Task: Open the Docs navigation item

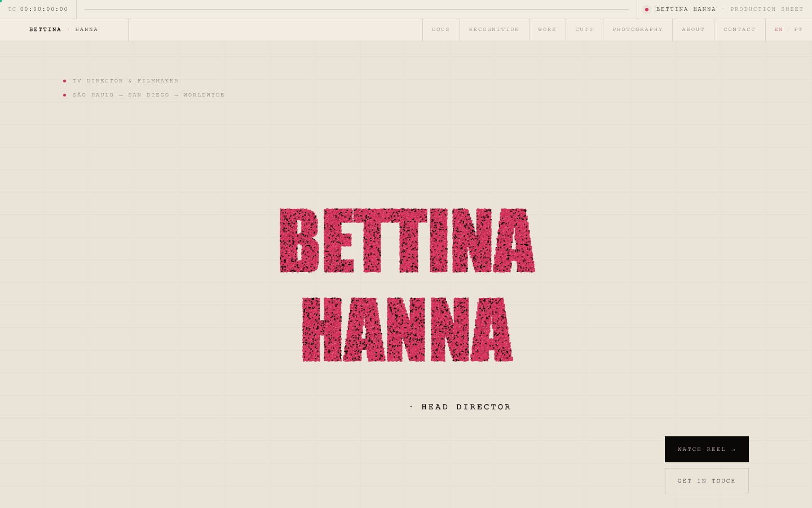Action: (441, 30)
